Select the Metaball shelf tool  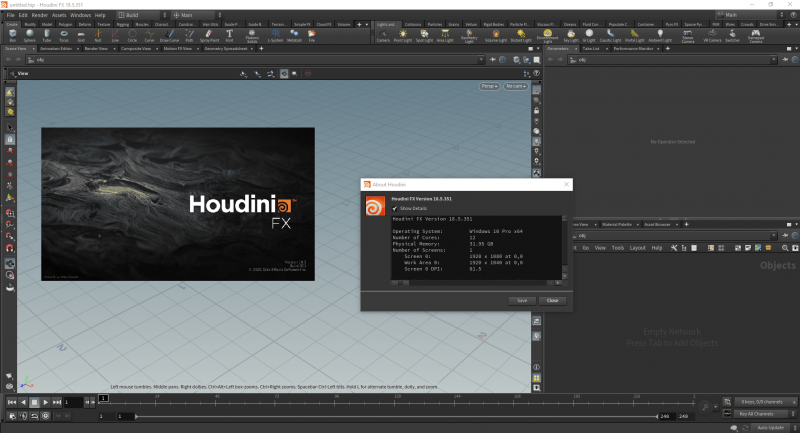294,35
